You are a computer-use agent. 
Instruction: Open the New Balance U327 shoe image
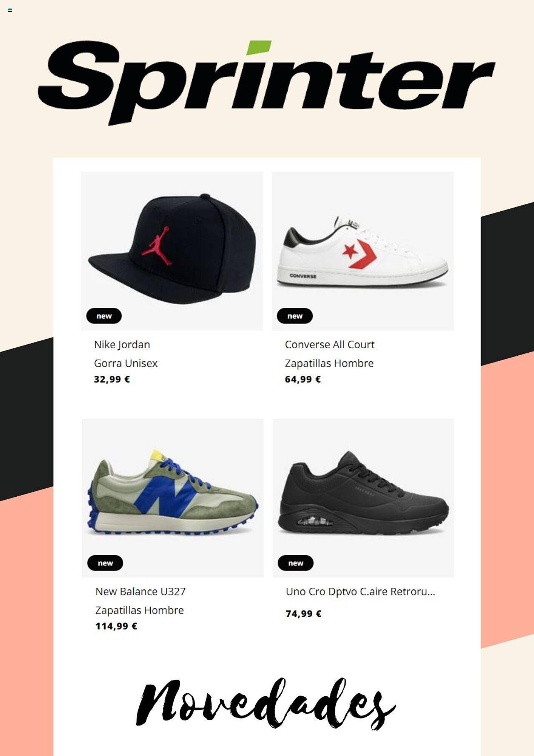tap(173, 498)
